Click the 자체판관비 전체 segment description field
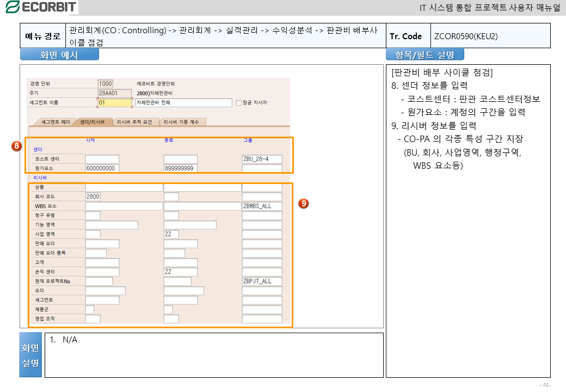Screen dimensions: 566x392 coord(183,102)
